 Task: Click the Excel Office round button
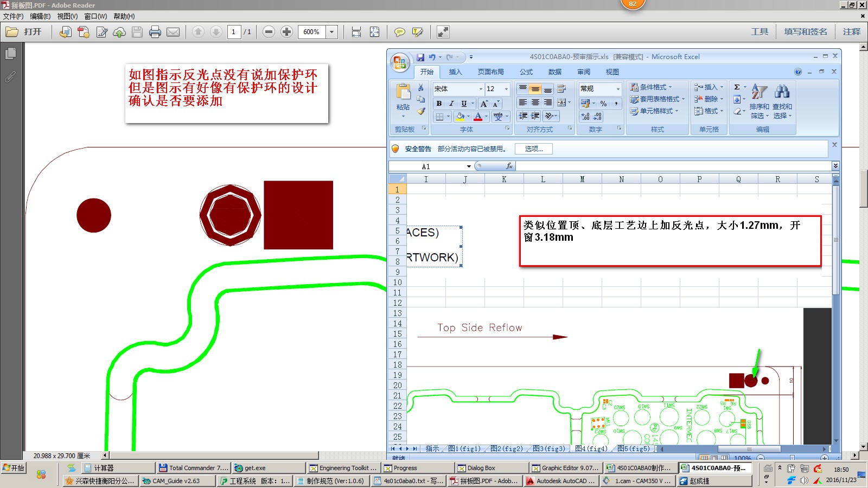click(400, 62)
